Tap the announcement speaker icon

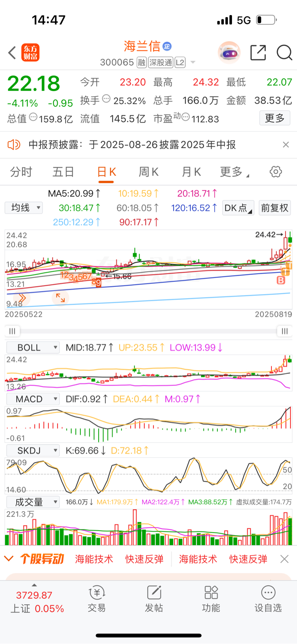click(x=14, y=145)
